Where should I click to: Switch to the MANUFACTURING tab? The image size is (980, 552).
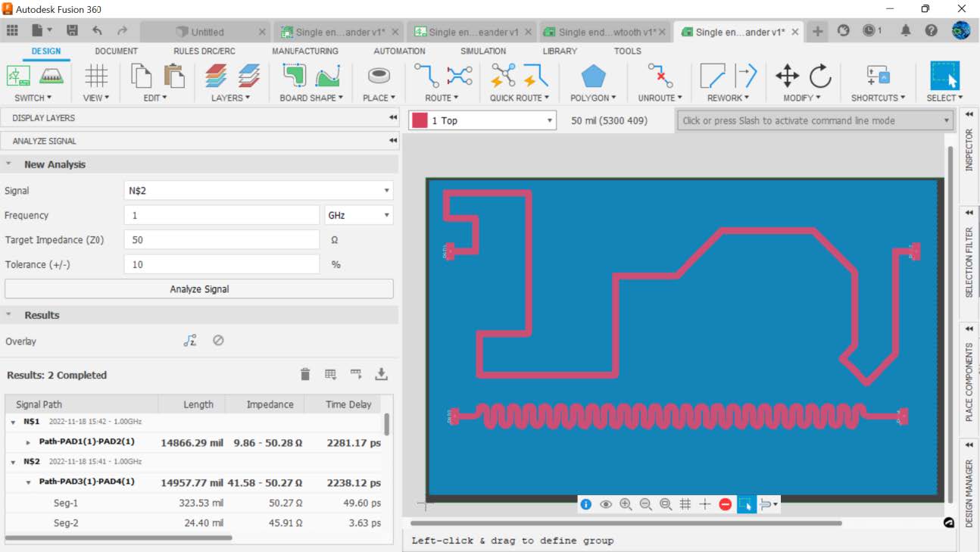pyautogui.click(x=305, y=51)
